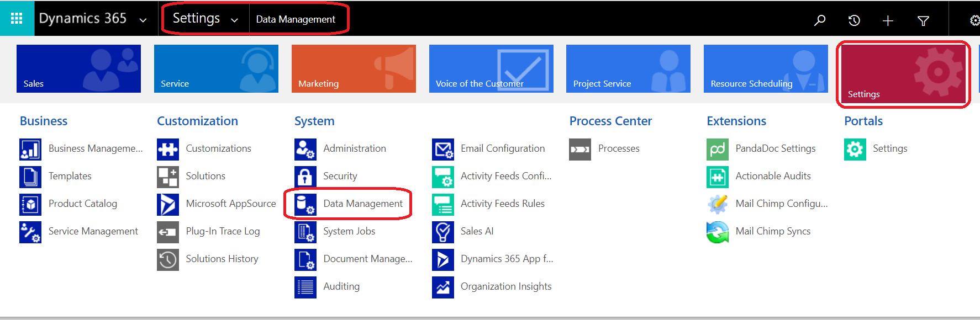980x320 pixels.
Task: Open the Administration link
Action: click(x=355, y=148)
